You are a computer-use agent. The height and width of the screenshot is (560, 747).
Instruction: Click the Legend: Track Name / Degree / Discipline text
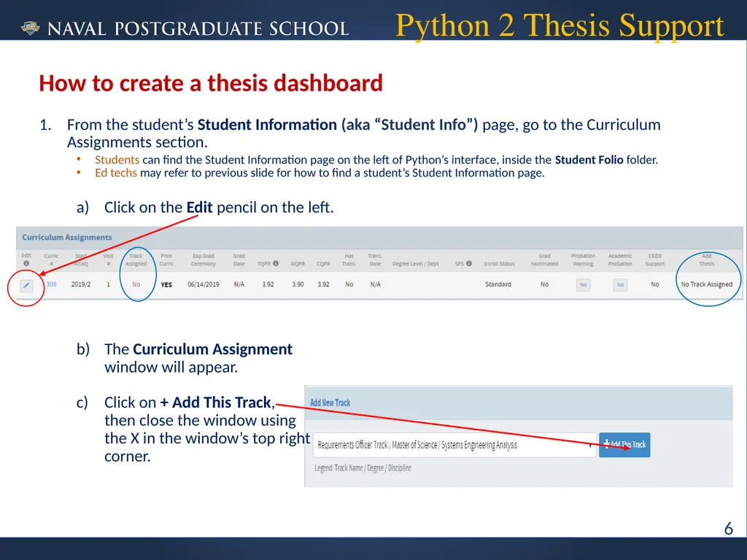363,468
